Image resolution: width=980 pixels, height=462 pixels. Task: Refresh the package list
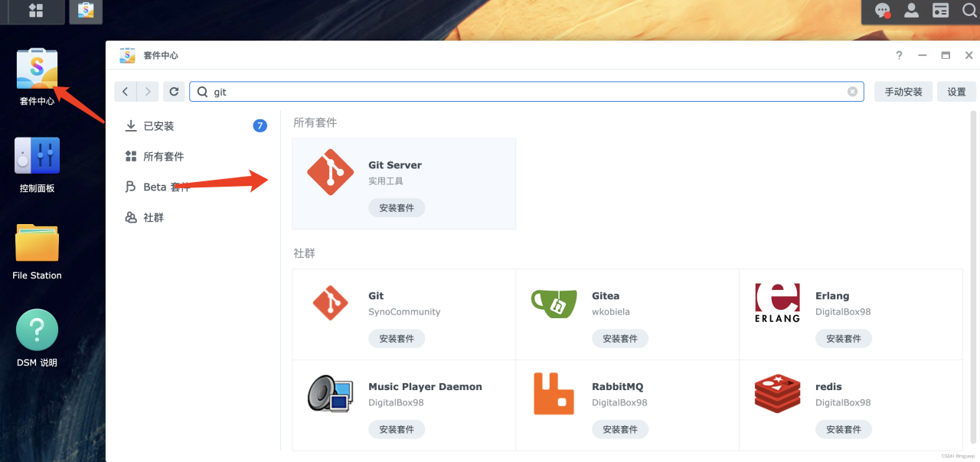coord(174,92)
